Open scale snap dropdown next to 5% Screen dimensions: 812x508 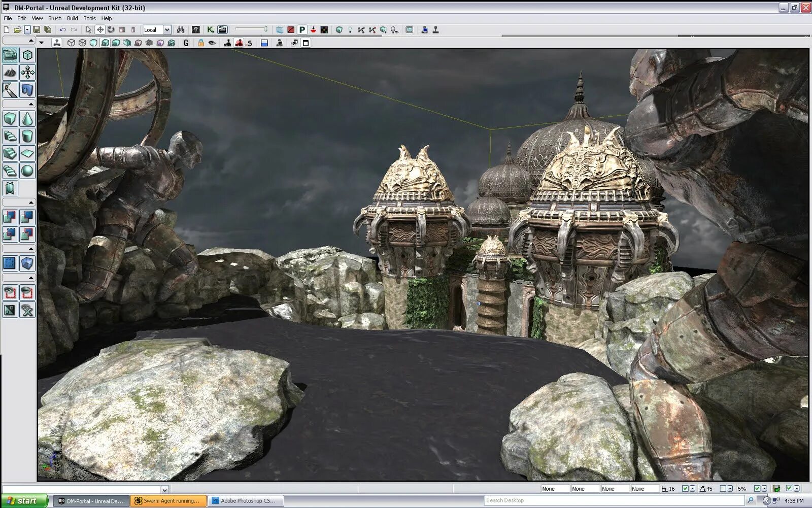pos(764,489)
